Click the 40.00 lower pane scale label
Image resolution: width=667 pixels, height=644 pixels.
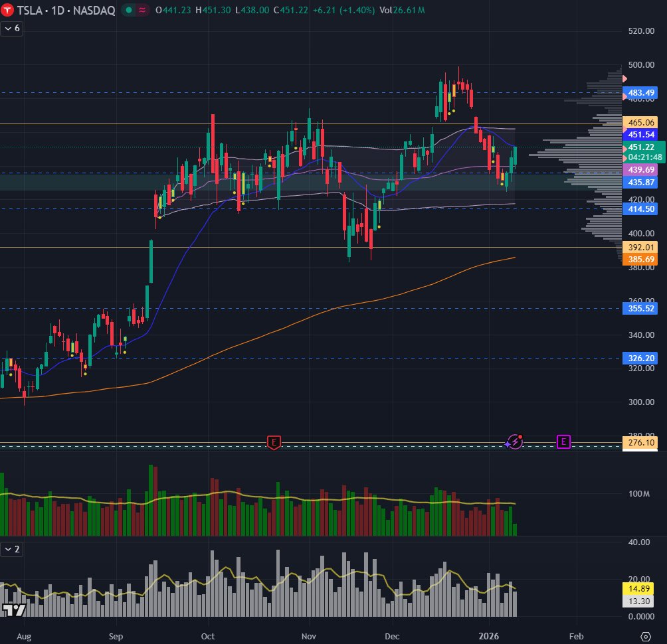tap(639, 542)
